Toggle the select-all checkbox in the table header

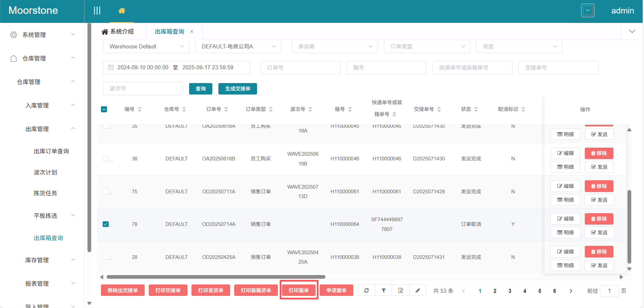[104, 109]
